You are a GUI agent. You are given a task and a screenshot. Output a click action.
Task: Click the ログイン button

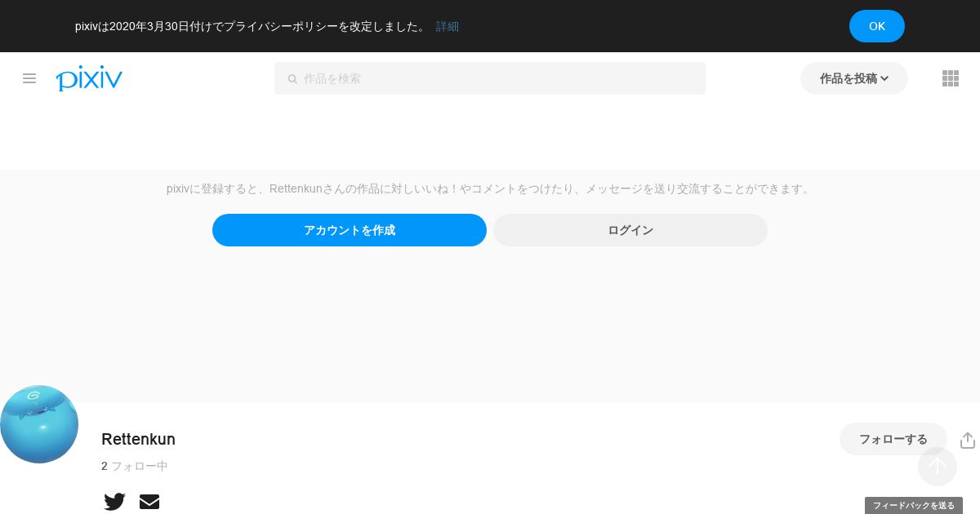[630, 230]
